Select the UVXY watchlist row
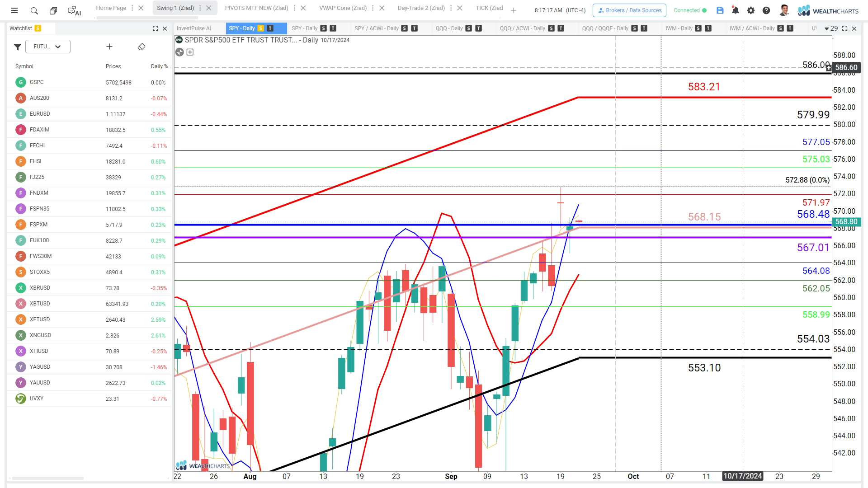868x488 pixels. point(89,399)
